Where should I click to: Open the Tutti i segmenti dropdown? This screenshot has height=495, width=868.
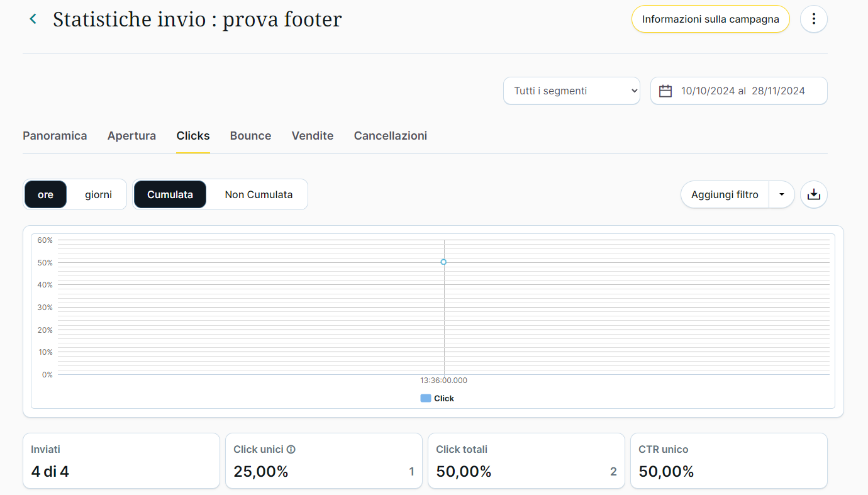click(x=571, y=91)
